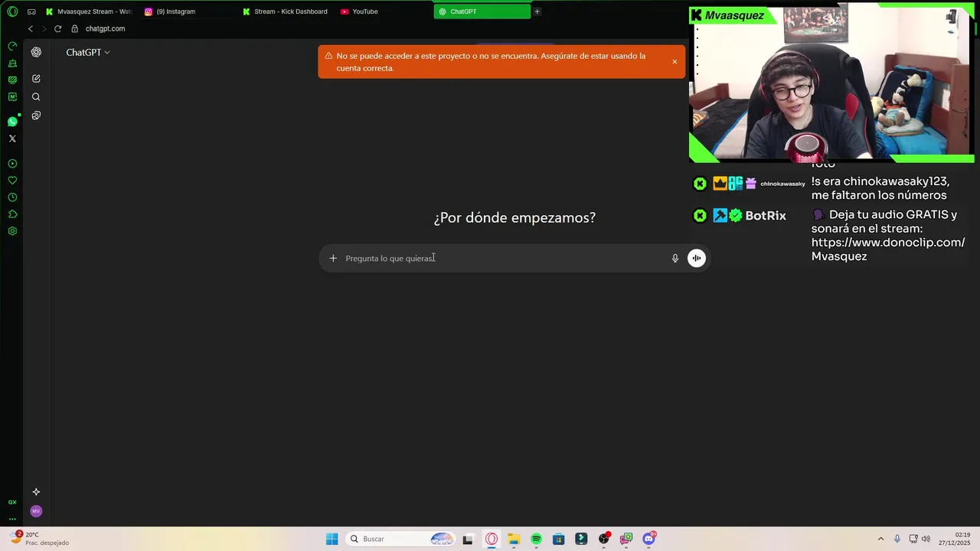This screenshot has height=551, width=980.
Task: Switch to the Mvaasquez Stream tab
Action: (x=89, y=11)
